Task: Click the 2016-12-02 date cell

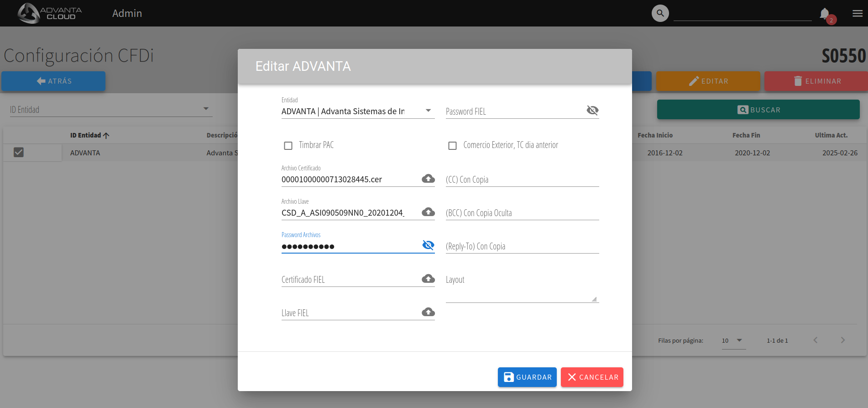Action: [x=665, y=153]
